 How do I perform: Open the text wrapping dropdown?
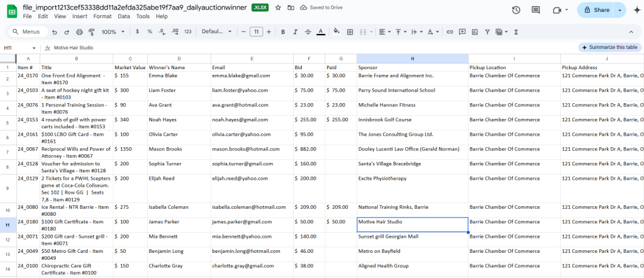(x=416, y=31)
